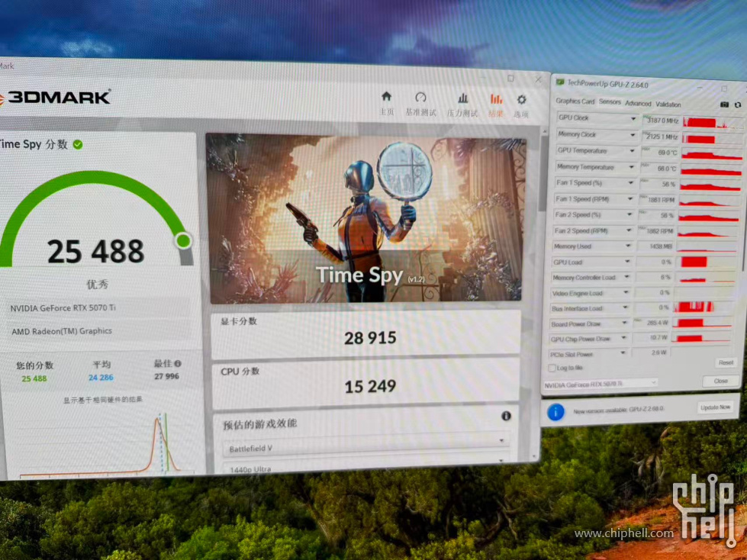747x560 pixels.
Task: Expand the Memory Controller Load dropdown
Action: tap(626, 277)
